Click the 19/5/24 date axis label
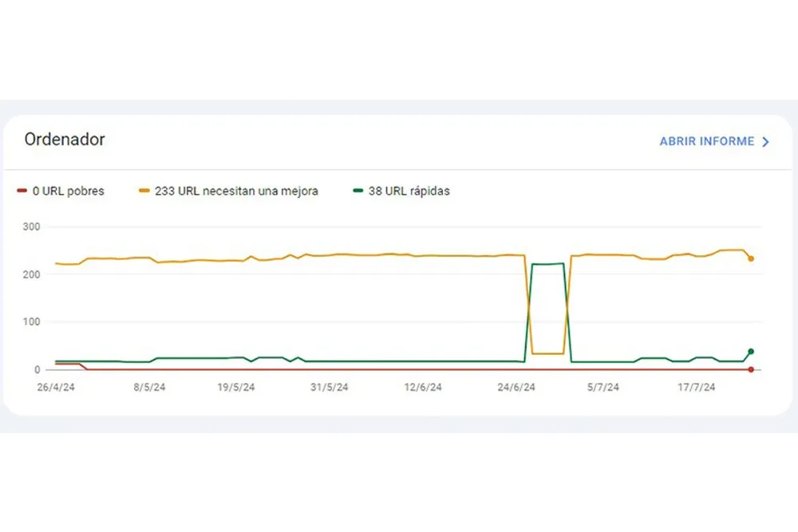 (236, 387)
